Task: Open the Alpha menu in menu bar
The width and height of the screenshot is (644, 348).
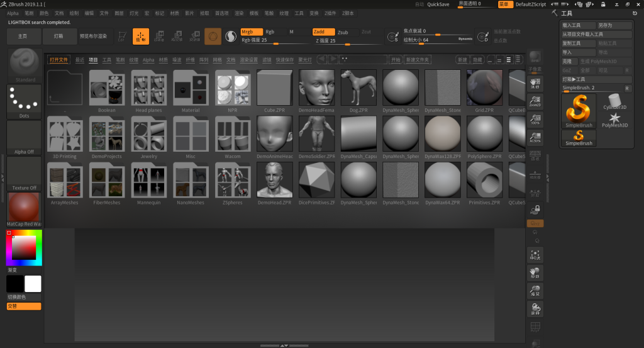Action: pos(13,13)
